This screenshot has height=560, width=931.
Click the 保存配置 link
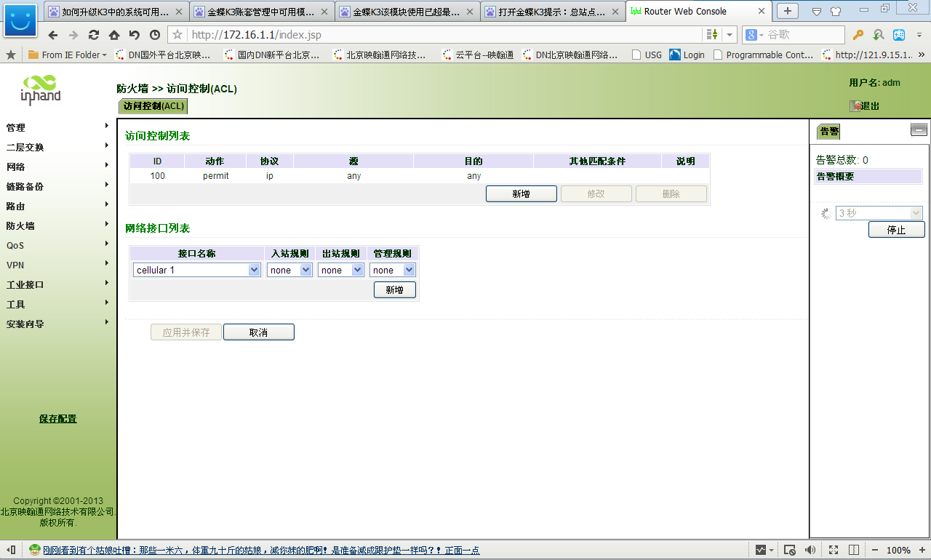pyautogui.click(x=57, y=419)
